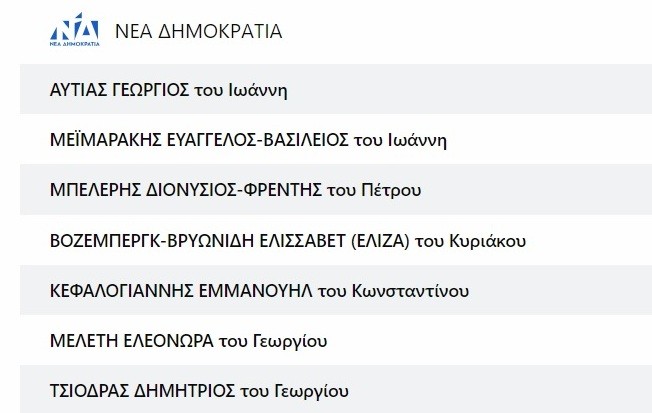Click the ΝΕΑ ΔΗΜΟΚΡΑΤΙΑ heading text
Viewport: 652px width, 413px height.
198,31
